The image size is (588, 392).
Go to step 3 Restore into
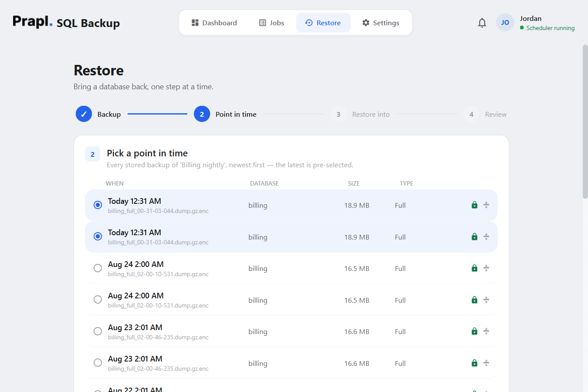pos(360,114)
